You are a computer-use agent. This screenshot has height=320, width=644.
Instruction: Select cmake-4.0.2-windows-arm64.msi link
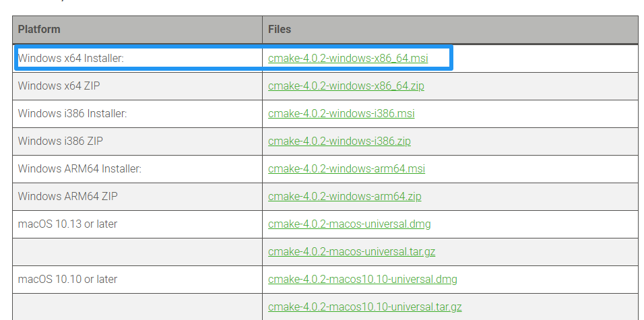tap(347, 169)
